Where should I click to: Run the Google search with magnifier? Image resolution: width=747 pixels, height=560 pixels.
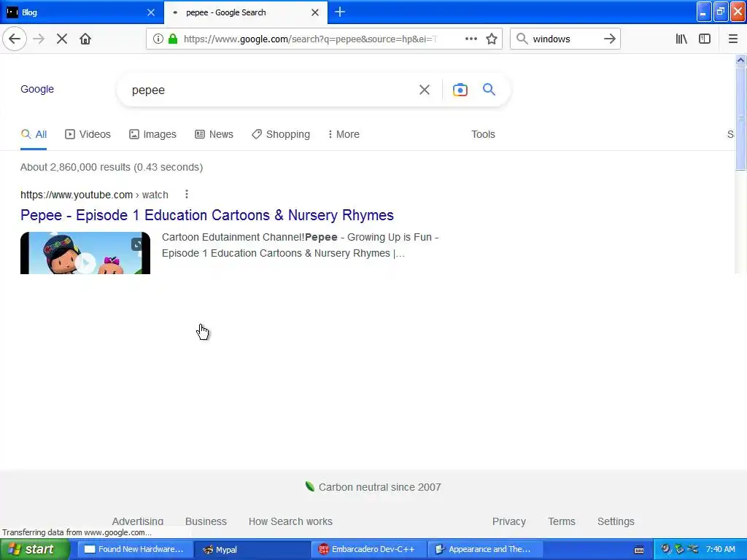[489, 89]
